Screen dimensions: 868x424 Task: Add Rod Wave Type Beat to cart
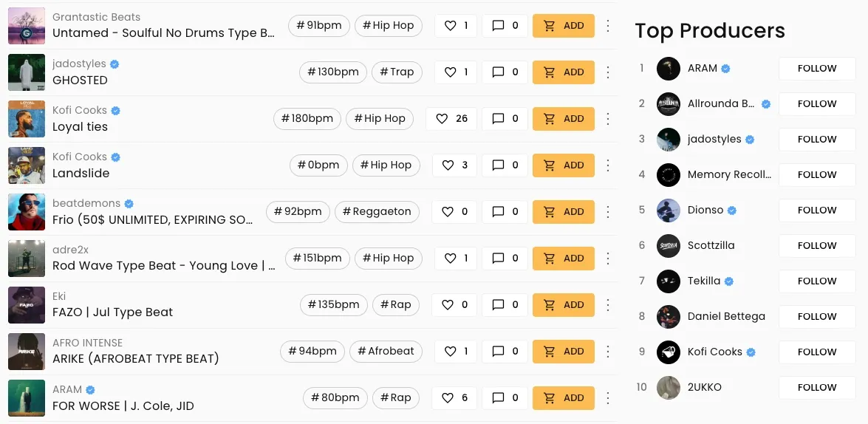[564, 258]
